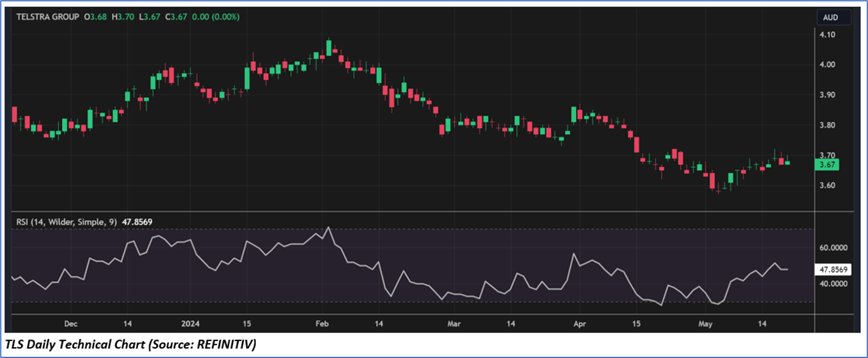Viewport: 868px width, 358px height.
Task: Click the lowest candle in early May
Action: click(719, 189)
